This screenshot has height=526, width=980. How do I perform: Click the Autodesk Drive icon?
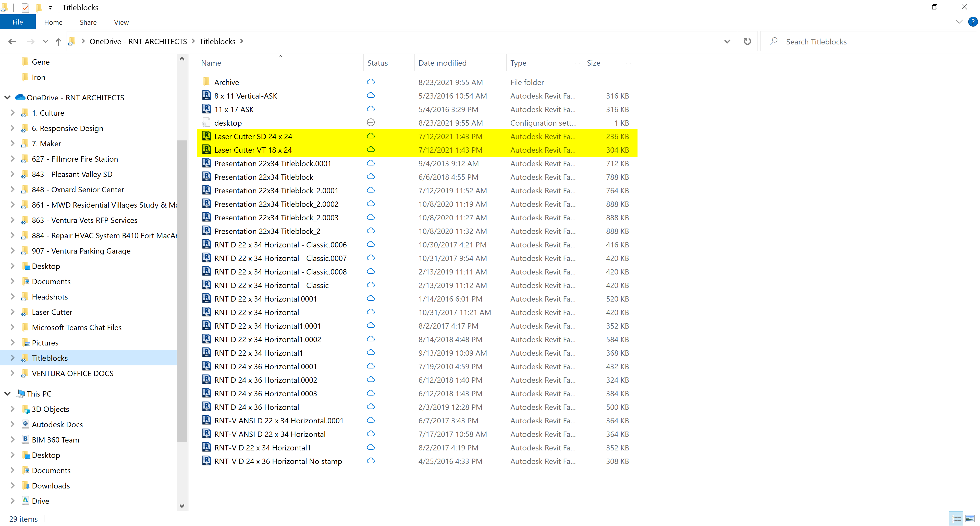[26, 500]
